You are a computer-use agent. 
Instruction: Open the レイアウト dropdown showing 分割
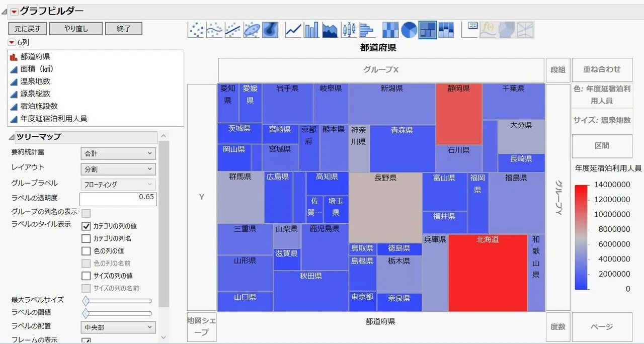(118, 169)
